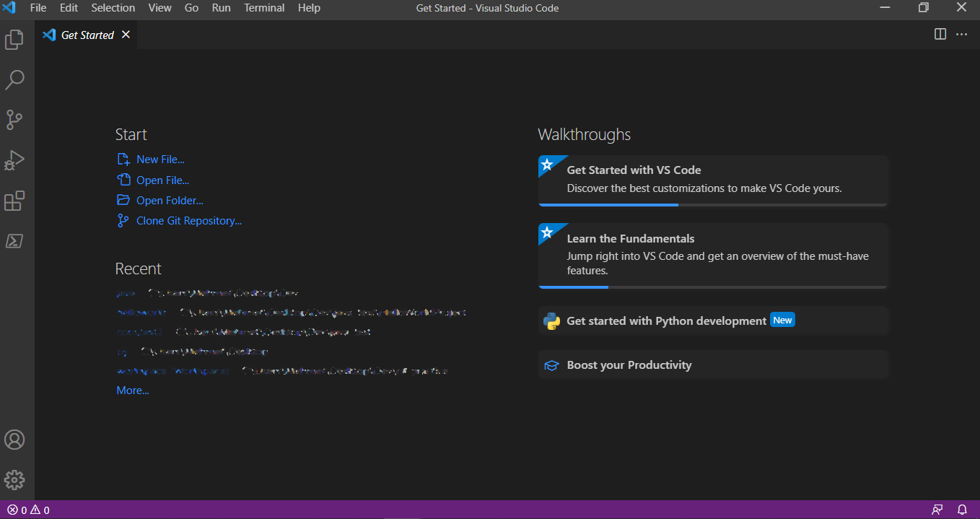Open the Edit menu
The width and height of the screenshot is (980, 519).
pyautogui.click(x=69, y=8)
